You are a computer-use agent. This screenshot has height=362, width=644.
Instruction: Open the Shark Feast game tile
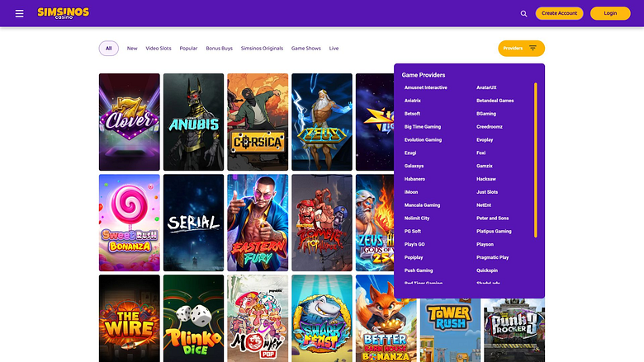pyautogui.click(x=322, y=318)
